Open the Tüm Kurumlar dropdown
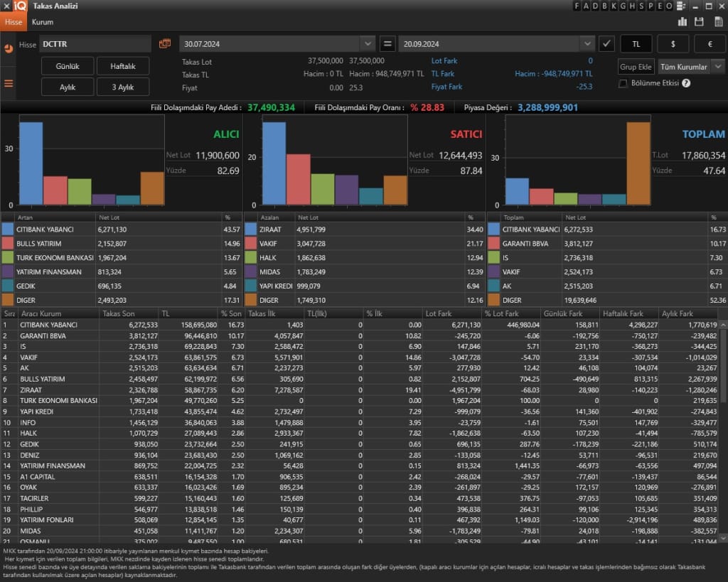 (x=718, y=67)
